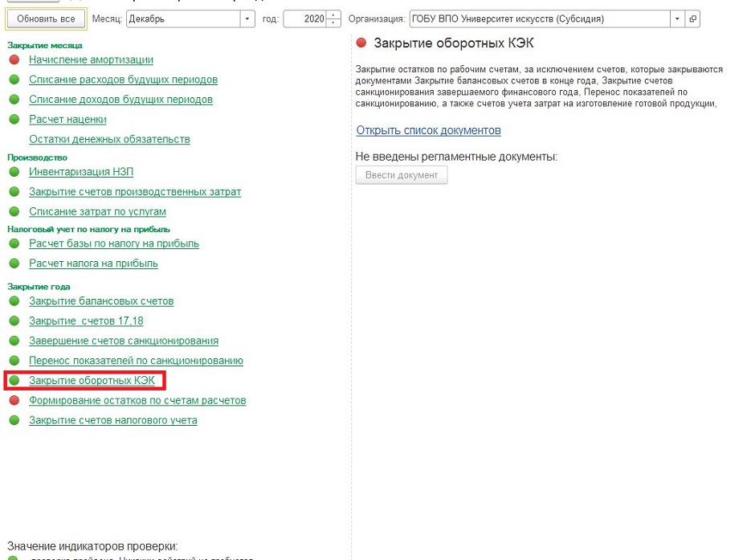The height and width of the screenshot is (560, 755).
Task: Click the red status icon in the right panel header
Action: (361, 43)
